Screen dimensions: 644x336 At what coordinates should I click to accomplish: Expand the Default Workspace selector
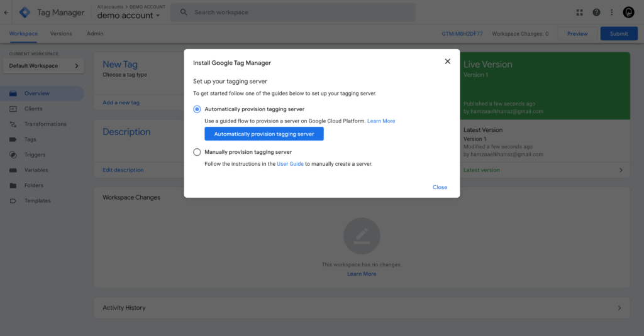pyautogui.click(x=43, y=66)
